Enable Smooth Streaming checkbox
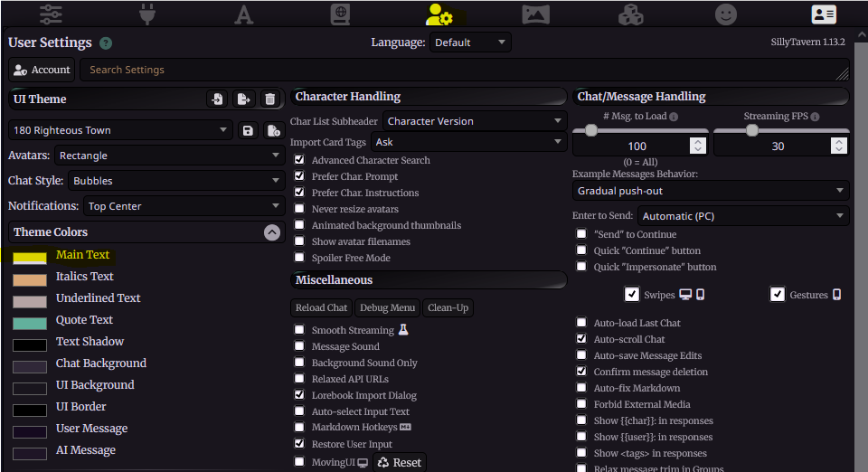Image resolution: width=868 pixels, height=472 pixels. [299, 330]
